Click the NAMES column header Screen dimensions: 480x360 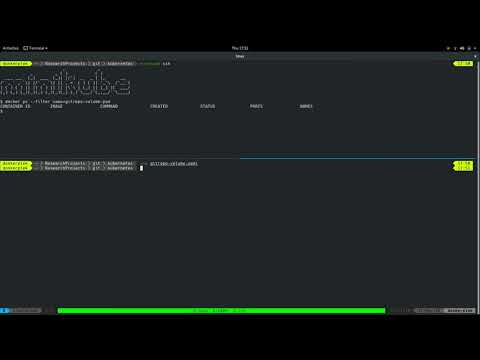click(x=306, y=106)
